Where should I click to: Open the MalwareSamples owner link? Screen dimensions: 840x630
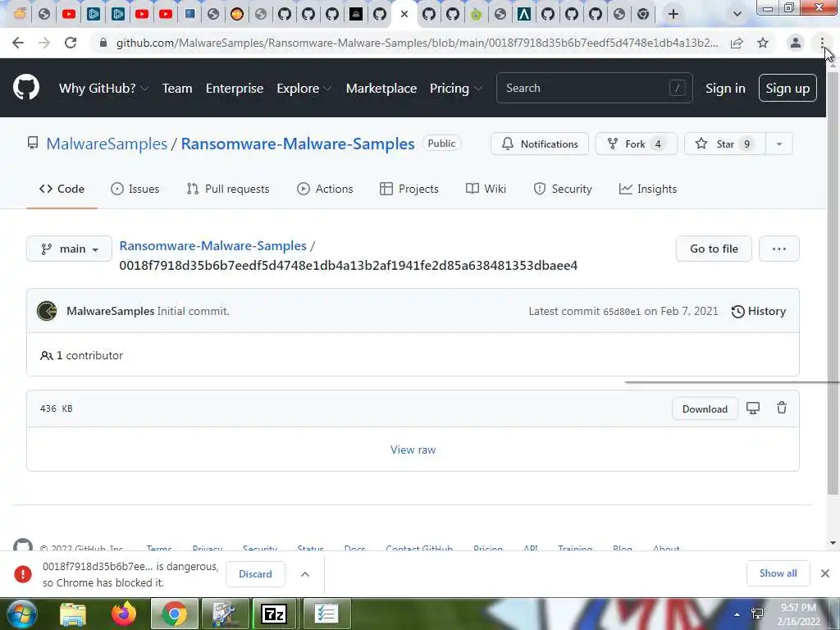point(107,144)
